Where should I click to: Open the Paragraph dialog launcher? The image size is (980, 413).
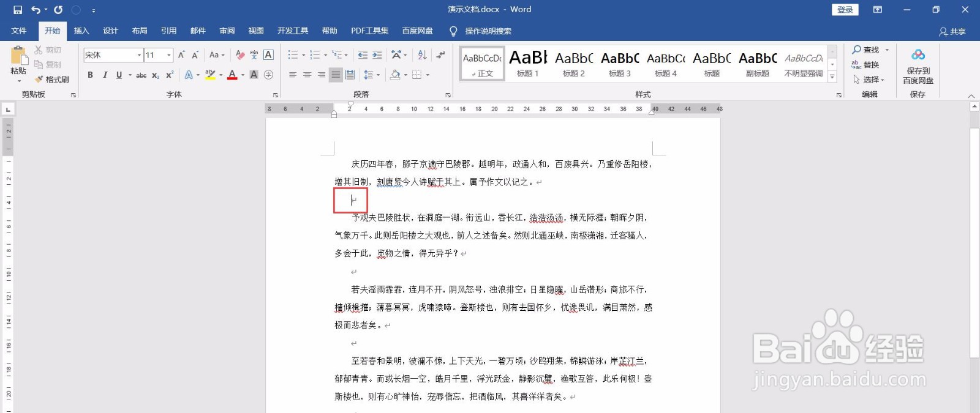coord(448,95)
